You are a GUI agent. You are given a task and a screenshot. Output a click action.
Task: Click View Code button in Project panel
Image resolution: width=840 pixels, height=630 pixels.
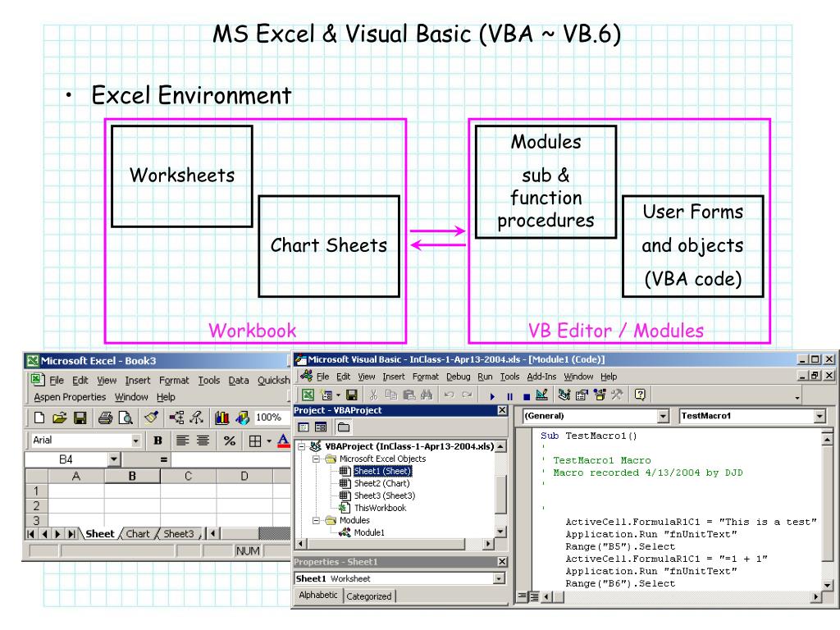(304, 427)
